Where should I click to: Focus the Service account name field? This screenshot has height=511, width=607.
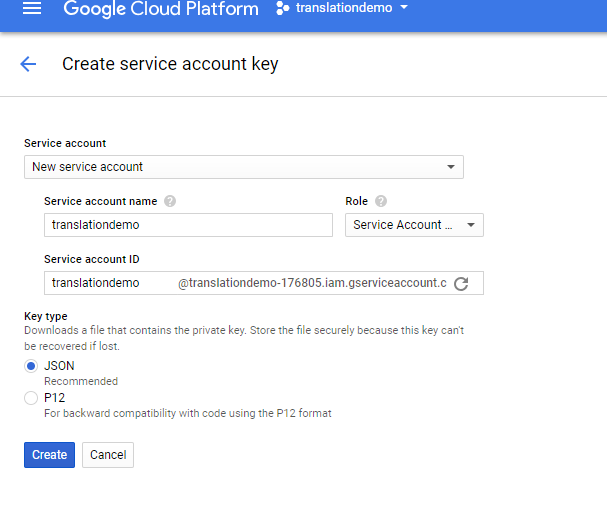point(188,225)
